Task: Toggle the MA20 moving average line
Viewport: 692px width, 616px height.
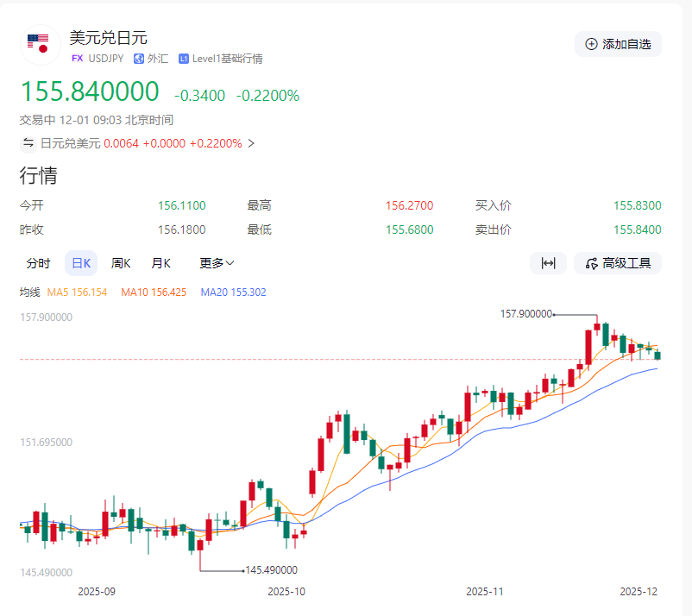Action: 233,292
